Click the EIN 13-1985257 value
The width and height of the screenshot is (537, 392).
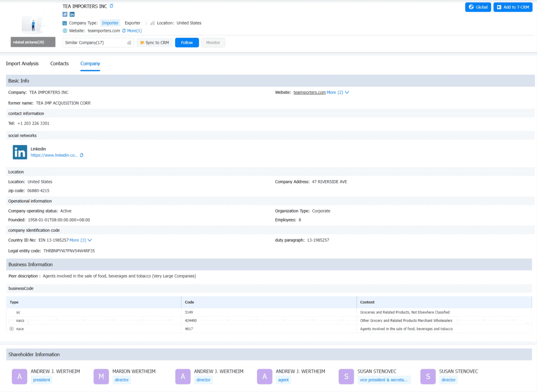pyautogui.click(x=54, y=240)
